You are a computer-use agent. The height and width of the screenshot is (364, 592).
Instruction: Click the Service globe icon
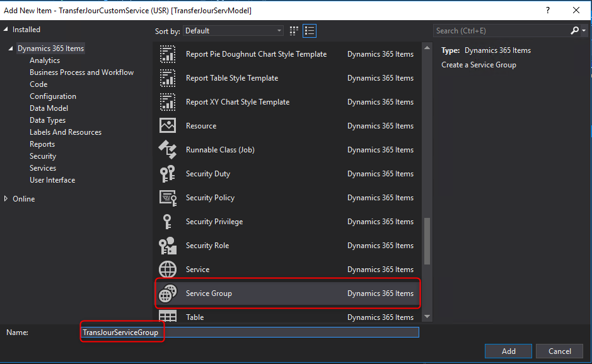point(168,270)
